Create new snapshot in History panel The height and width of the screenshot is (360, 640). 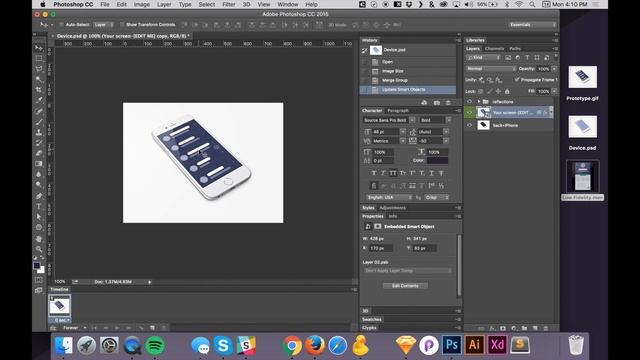[437, 102]
